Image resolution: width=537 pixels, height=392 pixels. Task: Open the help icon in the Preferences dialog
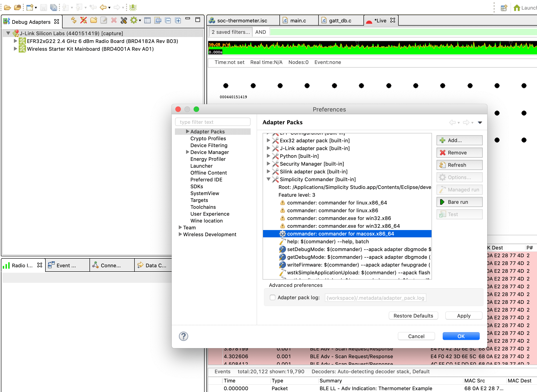click(x=183, y=336)
